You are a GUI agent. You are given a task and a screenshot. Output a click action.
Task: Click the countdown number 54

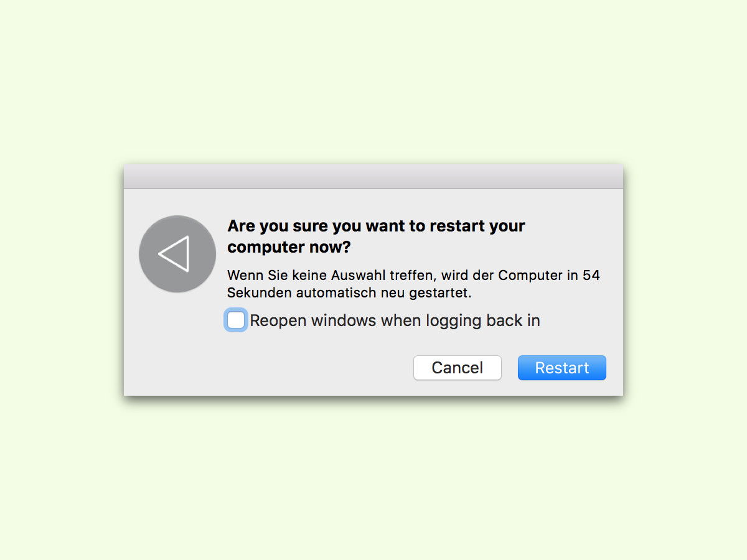click(x=591, y=275)
